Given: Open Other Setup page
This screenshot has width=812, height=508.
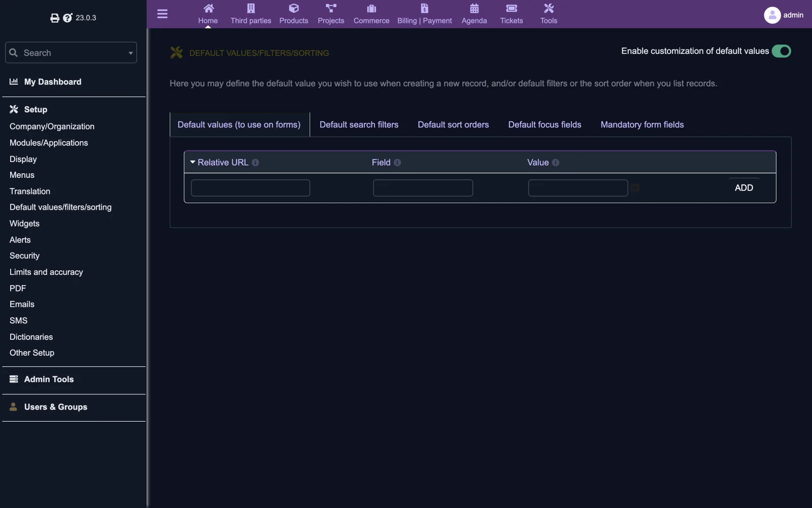Looking at the screenshot, I should [x=32, y=353].
